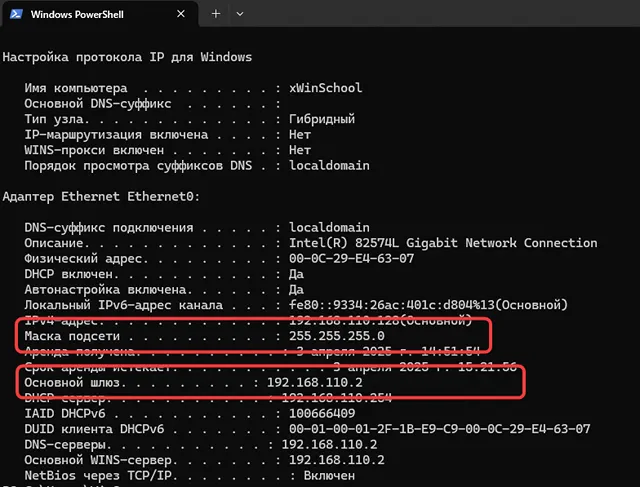This screenshot has height=487, width=640.
Task: Click 'Intel(R) 82574L Gigabit Network Connection'
Action: 443,243
